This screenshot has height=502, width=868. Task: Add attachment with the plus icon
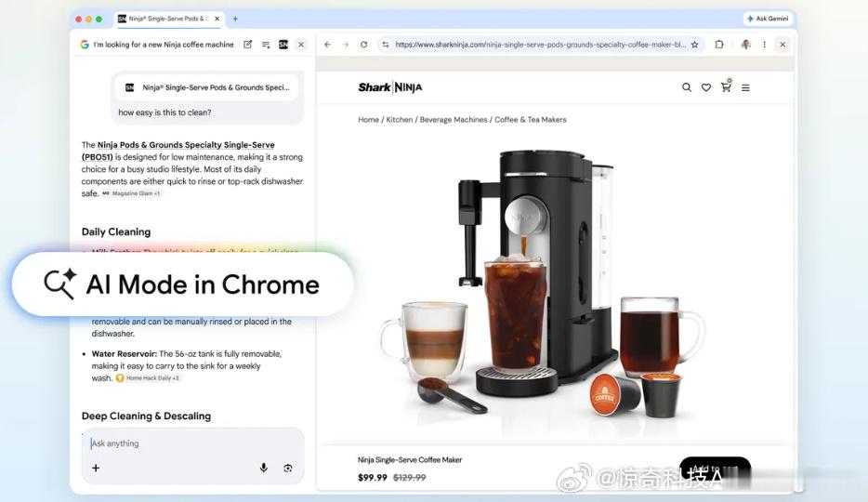click(x=96, y=469)
